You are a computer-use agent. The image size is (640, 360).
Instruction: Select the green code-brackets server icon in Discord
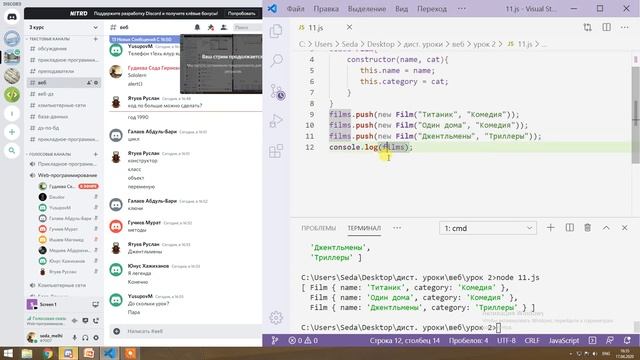12,95
